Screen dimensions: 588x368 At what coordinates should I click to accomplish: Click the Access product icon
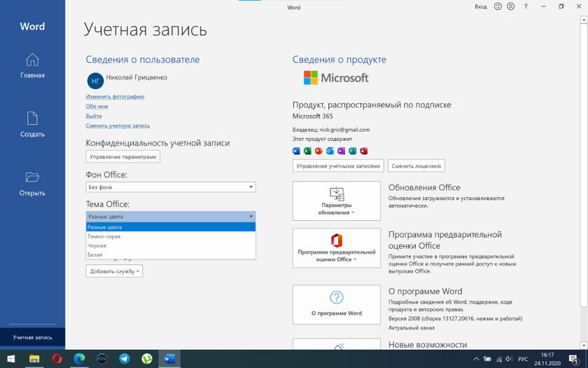[x=363, y=151]
